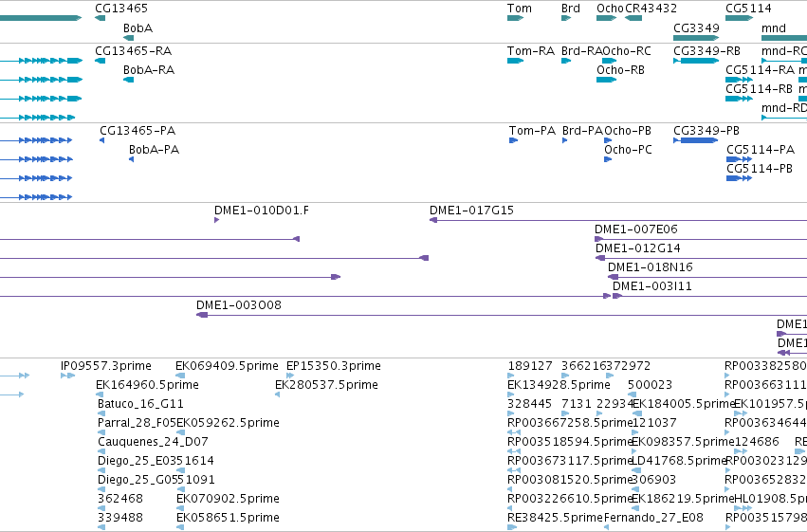The height and width of the screenshot is (532, 807).
Task: Click the Cauquenes_24_D07 label
Action: [153, 443]
